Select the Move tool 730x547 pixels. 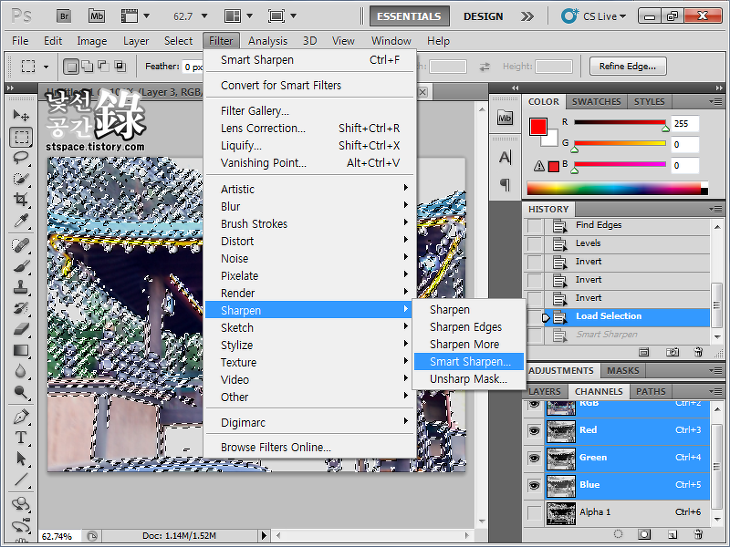coord(21,115)
